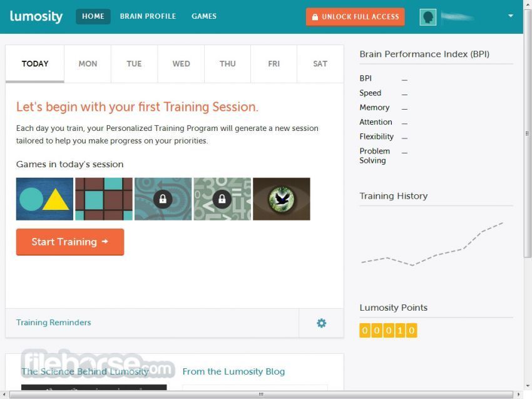Click the Lumosity Points heading
Image resolution: width=532 pixels, height=399 pixels.
(394, 308)
